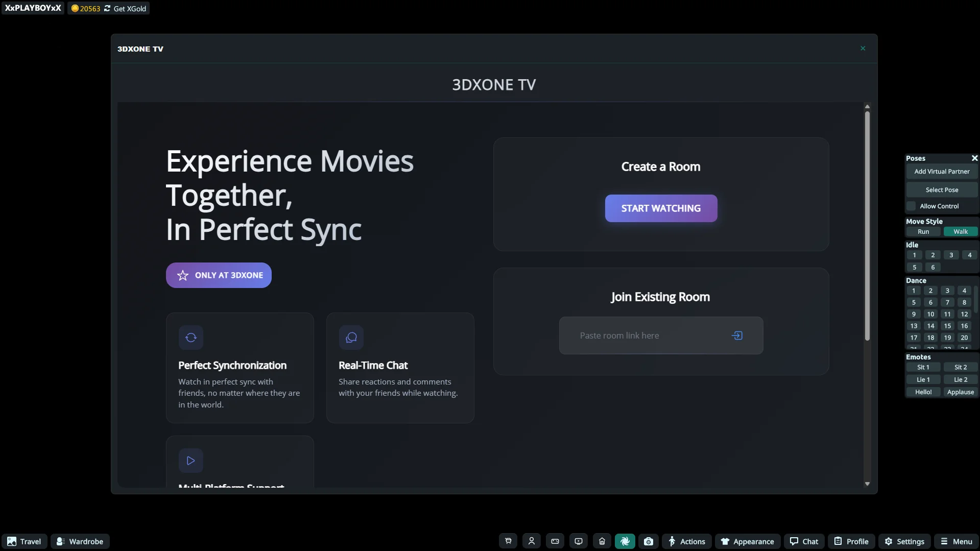Click the Paste room link input field
Viewport: 980px width, 551px height.
pos(661,336)
